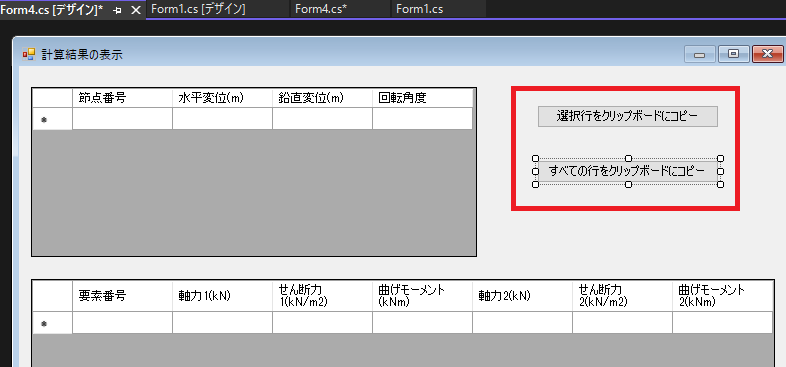Select the 水平変位(m) column header
This screenshot has height=367, width=786.
pyautogui.click(x=223, y=98)
